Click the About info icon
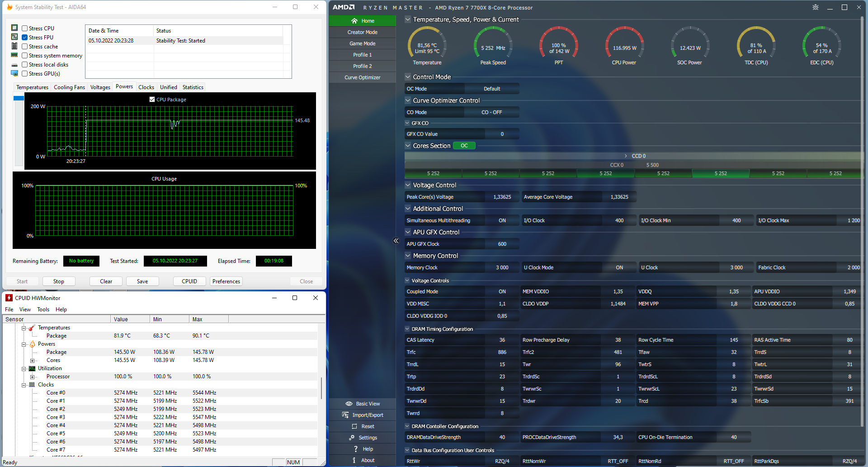This screenshot has height=467, width=868. 354,460
